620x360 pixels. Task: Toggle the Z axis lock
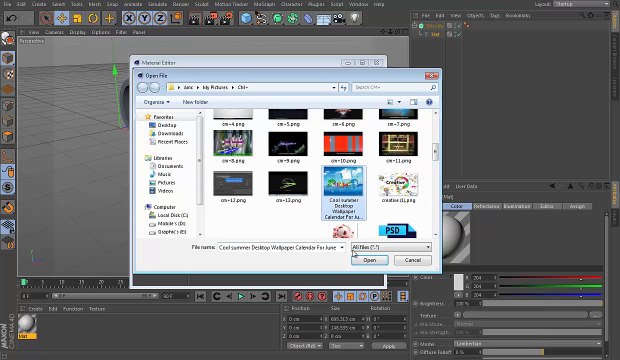click(160, 18)
